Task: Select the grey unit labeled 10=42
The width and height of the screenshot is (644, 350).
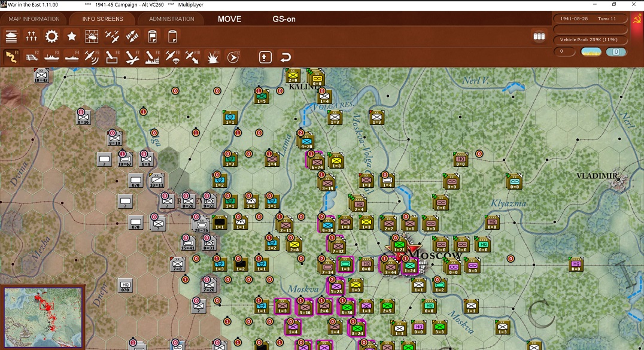Action: (41, 76)
